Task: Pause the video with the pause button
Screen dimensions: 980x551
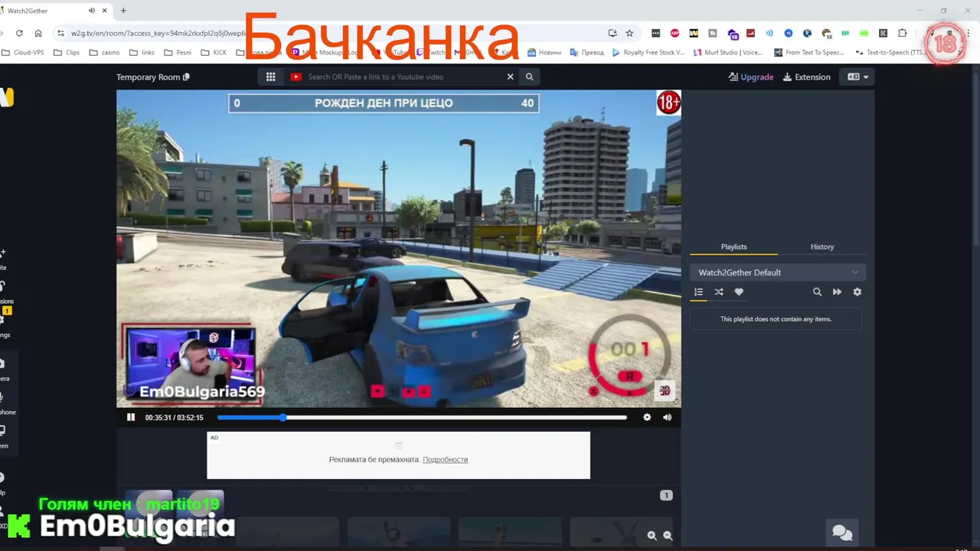Action: [131, 417]
